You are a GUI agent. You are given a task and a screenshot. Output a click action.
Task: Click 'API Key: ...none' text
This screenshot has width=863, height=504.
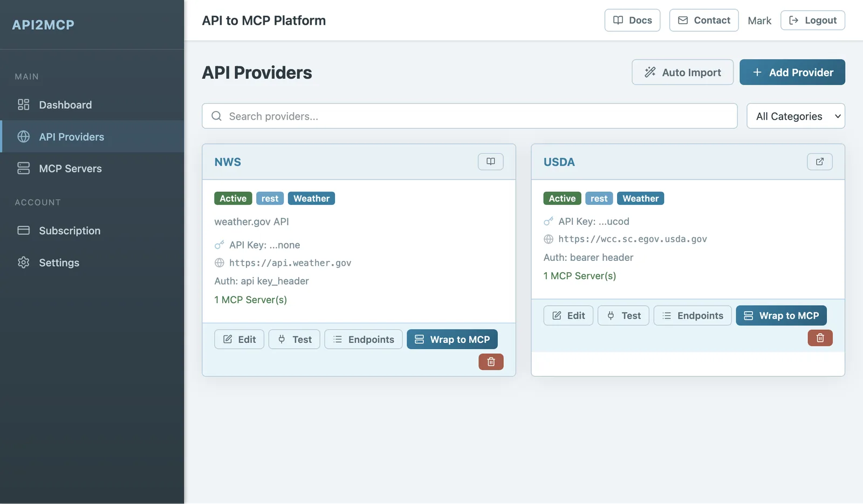click(264, 245)
